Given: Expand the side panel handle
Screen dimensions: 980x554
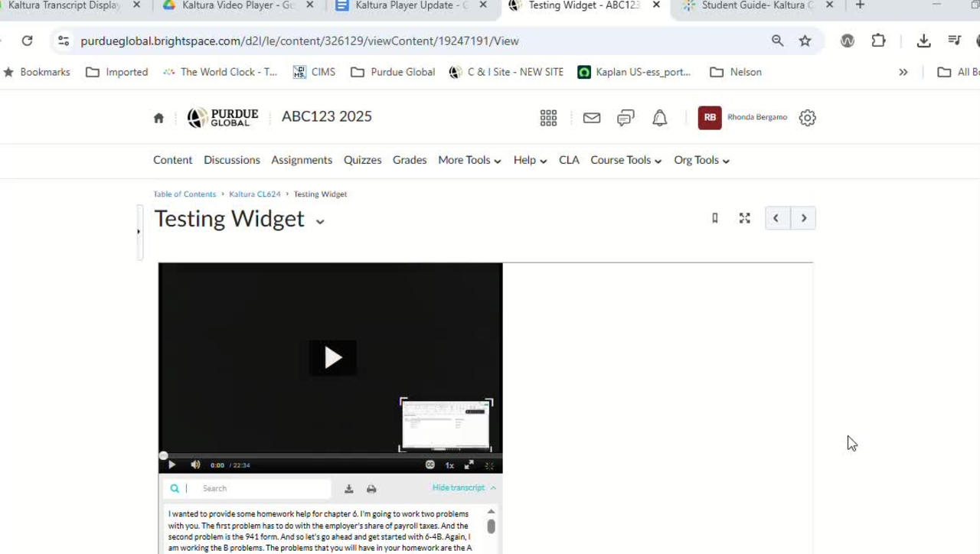Looking at the screenshot, I should [139, 232].
